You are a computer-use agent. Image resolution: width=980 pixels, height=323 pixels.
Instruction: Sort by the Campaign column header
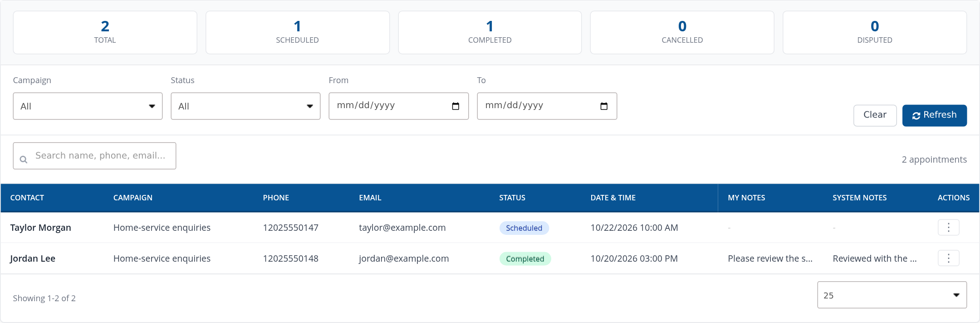(x=133, y=198)
